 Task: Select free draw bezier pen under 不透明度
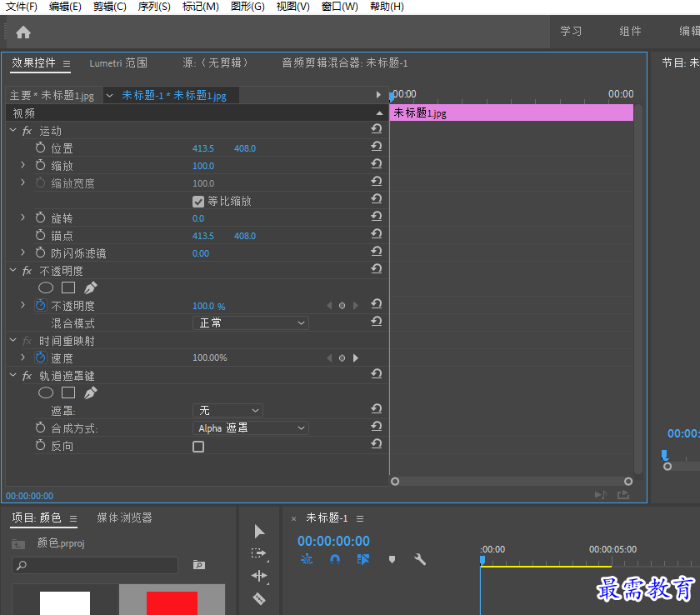(91, 287)
